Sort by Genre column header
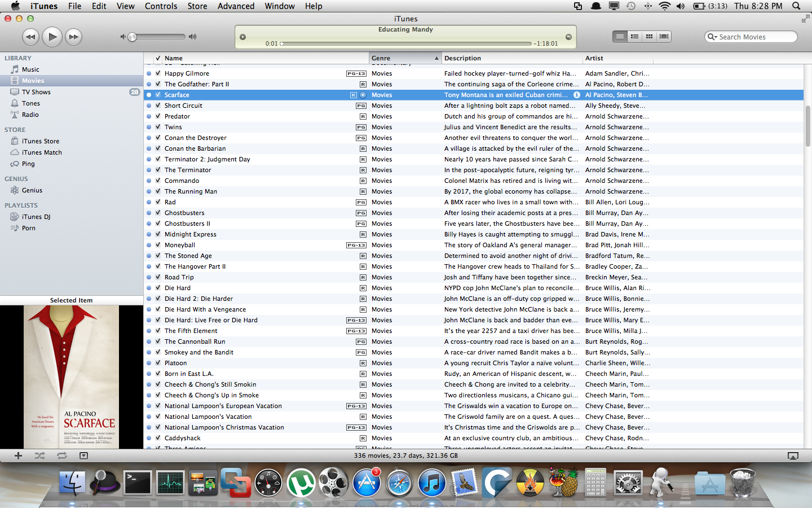812x508 pixels. coord(405,58)
